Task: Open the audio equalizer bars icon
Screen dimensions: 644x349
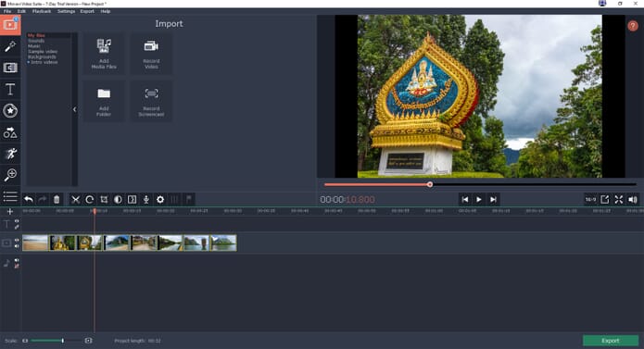Action: tap(174, 200)
